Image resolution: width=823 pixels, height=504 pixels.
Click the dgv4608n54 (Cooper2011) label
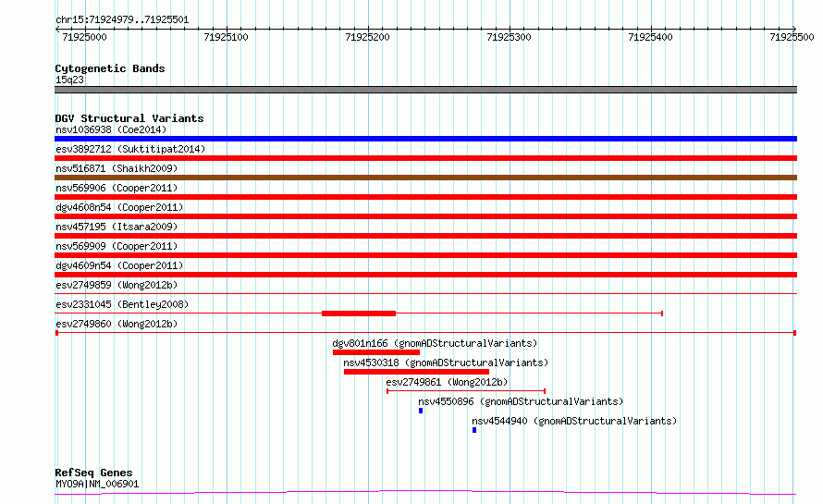click(x=119, y=207)
